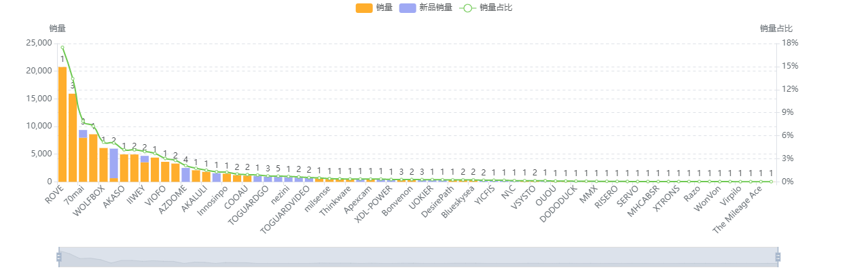Click the orange 销量 legend swatch
The image size is (868, 272).
coord(364,7)
